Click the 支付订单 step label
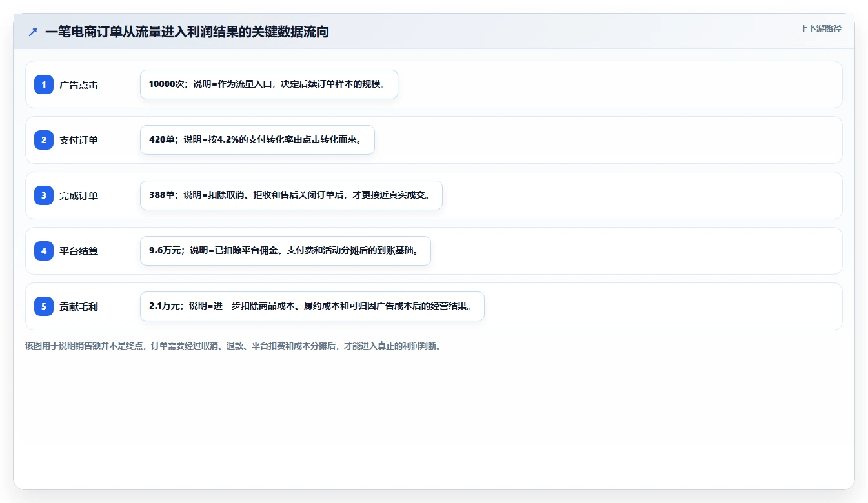The width and height of the screenshot is (868, 503). tap(79, 140)
